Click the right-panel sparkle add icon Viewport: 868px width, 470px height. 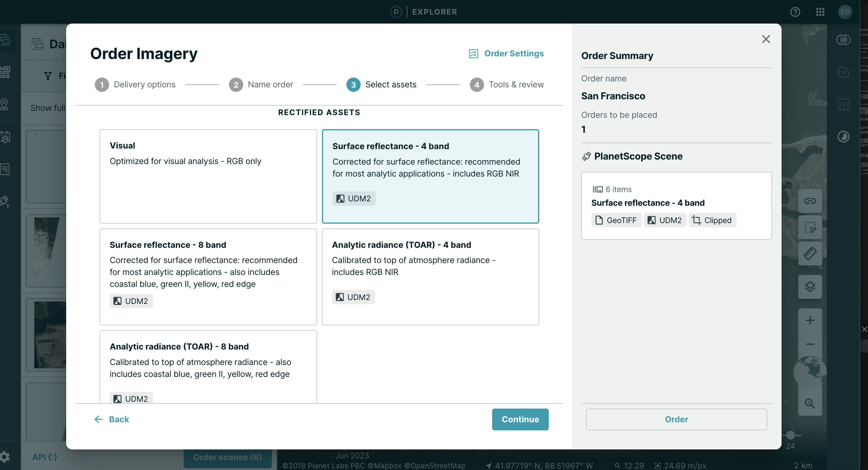[843, 72]
